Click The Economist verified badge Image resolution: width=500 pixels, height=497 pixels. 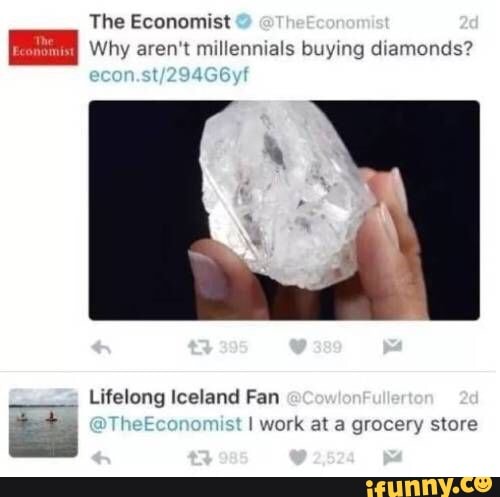tap(244, 22)
